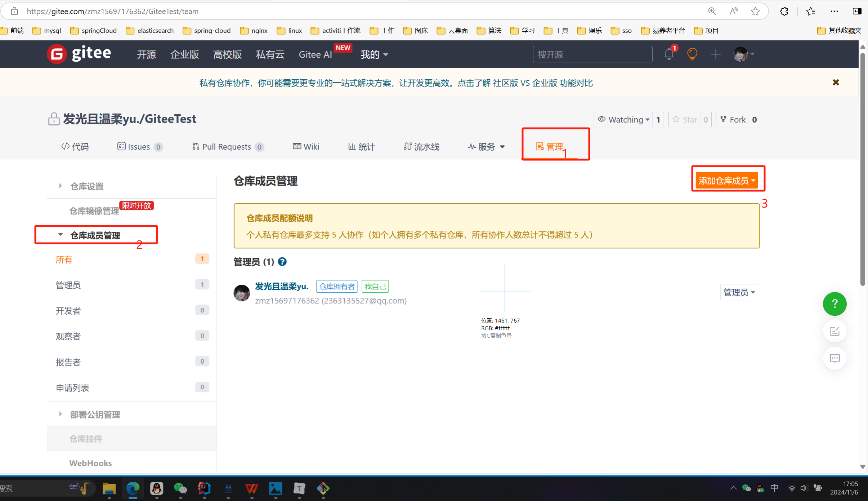Open the 管理 tab
The width and height of the screenshot is (868, 501).
(x=550, y=147)
